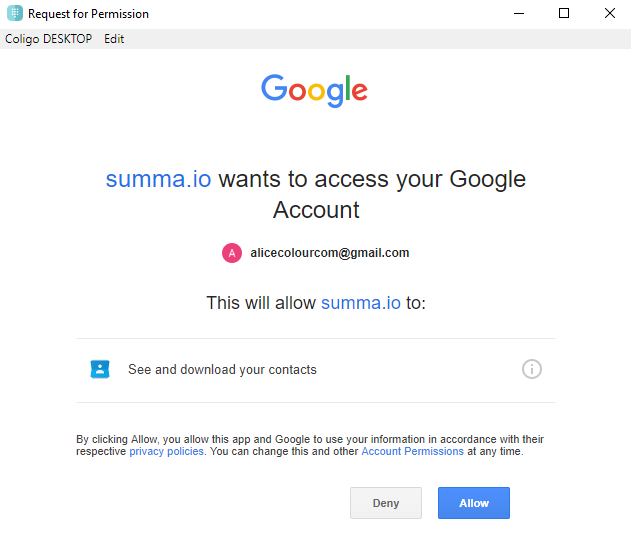Click the blue contacts permission icon
Viewport: 631px width, 538px height.
[x=100, y=369]
